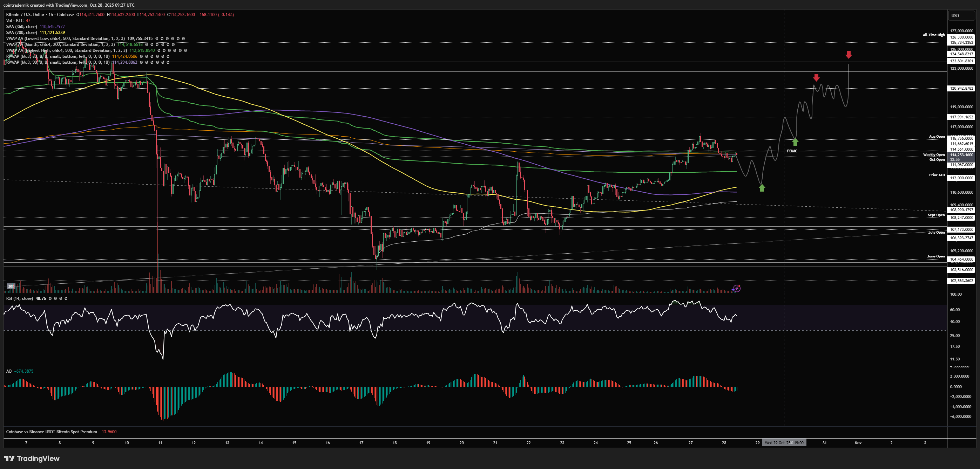
Task: Click the red down arrow above 120,942 level
Action: click(x=816, y=77)
